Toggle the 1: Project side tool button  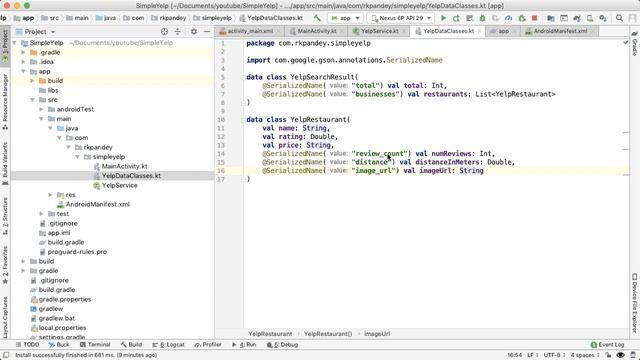[5, 45]
